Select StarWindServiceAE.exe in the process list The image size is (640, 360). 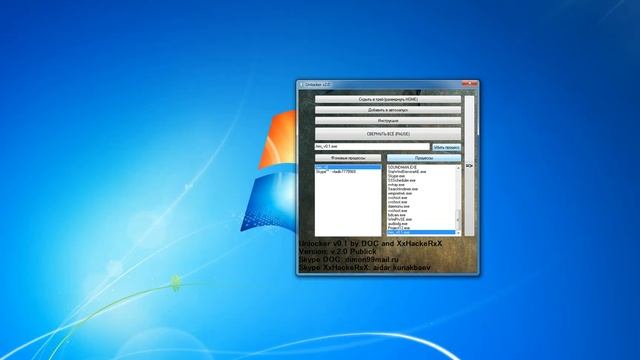pos(421,172)
